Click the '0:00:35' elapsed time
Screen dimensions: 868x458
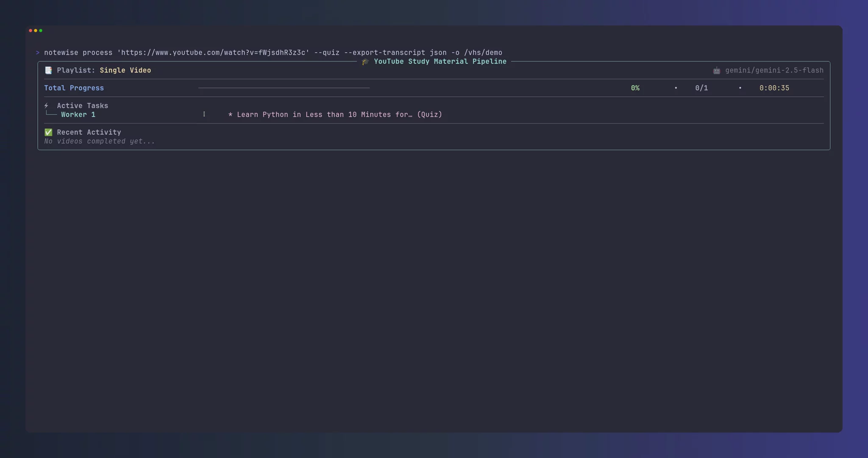(x=774, y=88)
